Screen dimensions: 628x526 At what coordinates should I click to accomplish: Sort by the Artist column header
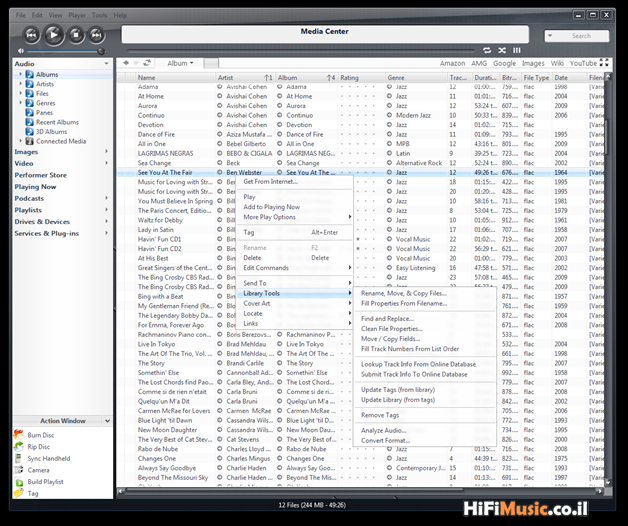point(245,78)
